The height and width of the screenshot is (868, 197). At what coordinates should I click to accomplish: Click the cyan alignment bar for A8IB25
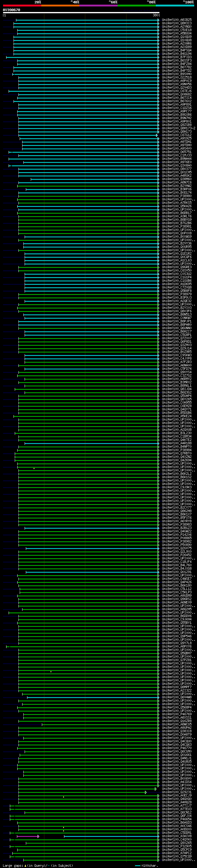tap(87, 20)
